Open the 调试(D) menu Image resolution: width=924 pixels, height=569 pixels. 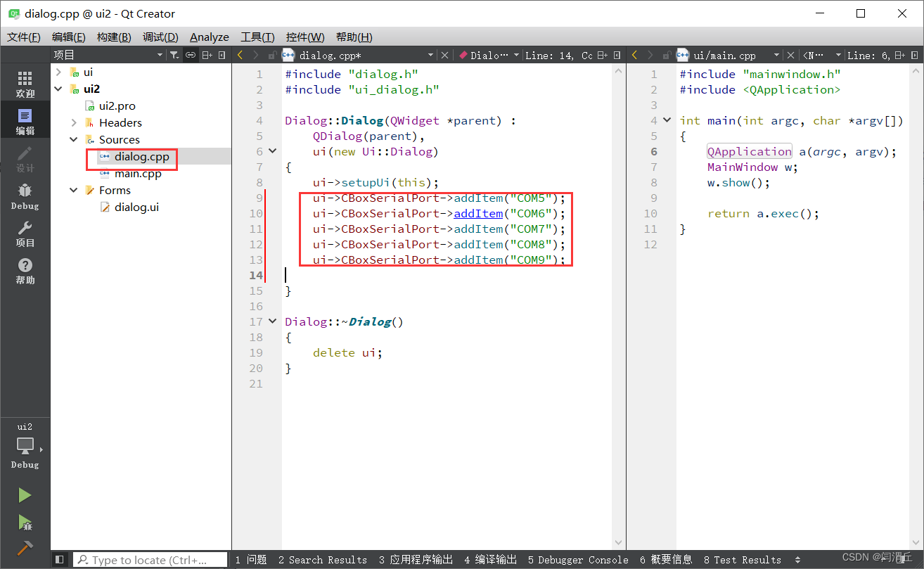point(160,37)
